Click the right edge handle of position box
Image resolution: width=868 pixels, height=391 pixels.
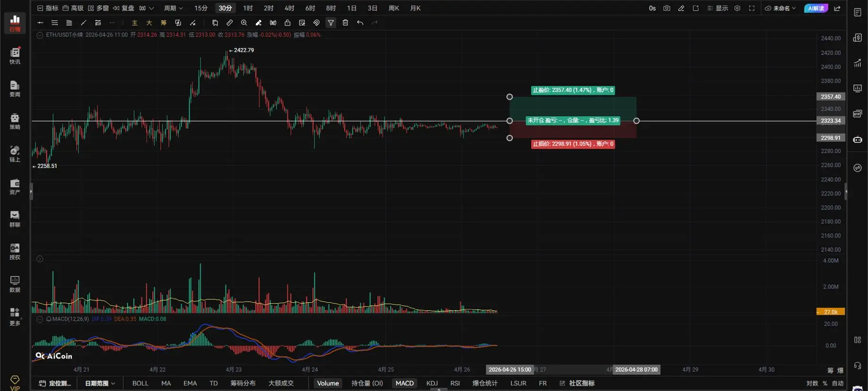click(636, 121)
